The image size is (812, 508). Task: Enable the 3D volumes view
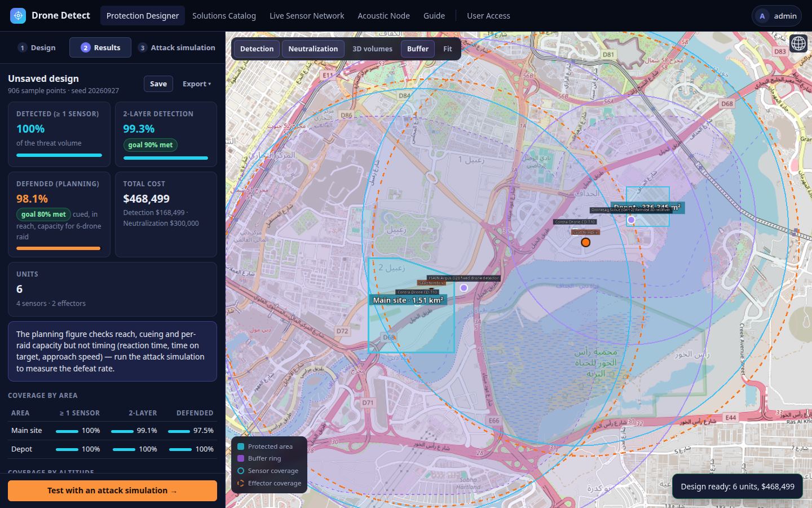(373, 49)
